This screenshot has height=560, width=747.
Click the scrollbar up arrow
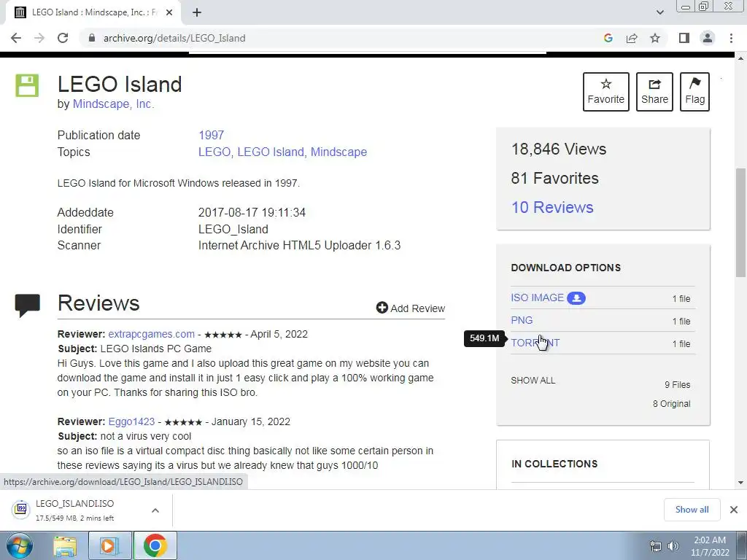[x=740, y=58]
